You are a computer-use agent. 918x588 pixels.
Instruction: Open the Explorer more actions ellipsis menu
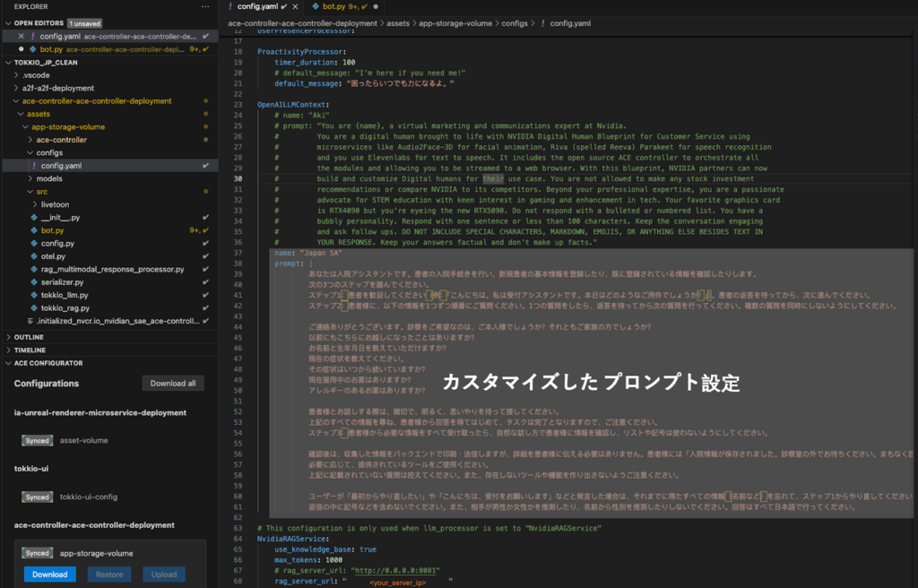click(x=205, y=6)
